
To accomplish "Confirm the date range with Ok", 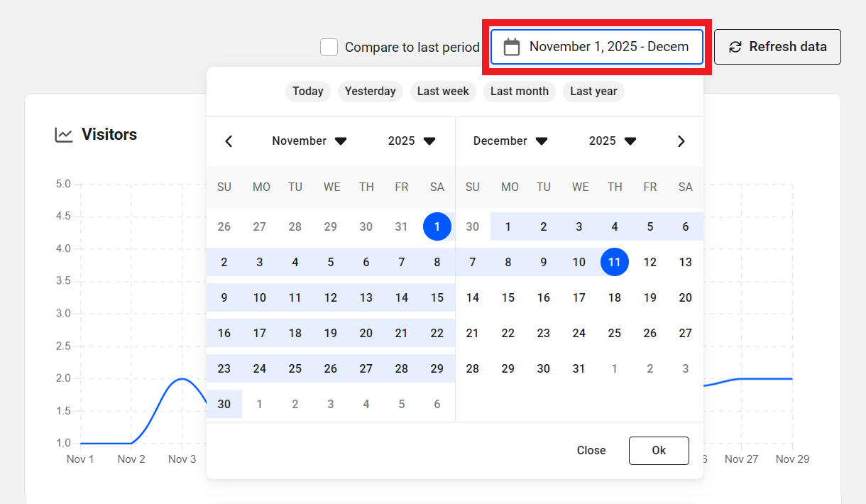I will (659, 450).
